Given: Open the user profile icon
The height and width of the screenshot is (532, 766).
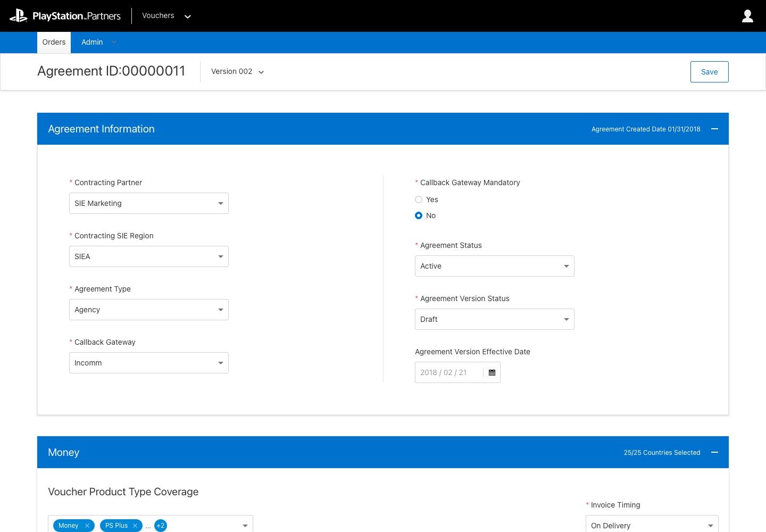Looking at the screenshot, I should click(x=747, y=16).
